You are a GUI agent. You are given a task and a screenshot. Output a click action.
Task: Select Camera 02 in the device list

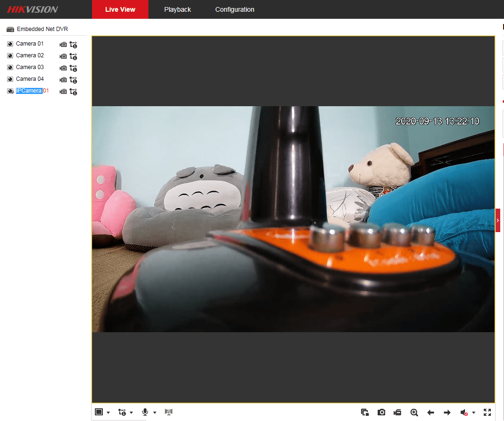coord(30,55)
